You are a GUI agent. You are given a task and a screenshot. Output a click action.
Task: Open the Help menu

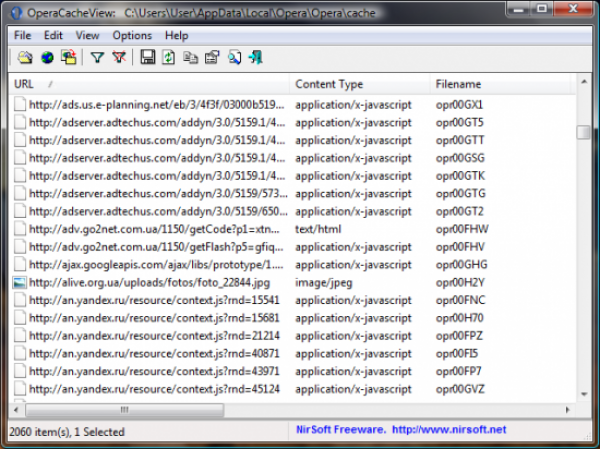point(176,36)
